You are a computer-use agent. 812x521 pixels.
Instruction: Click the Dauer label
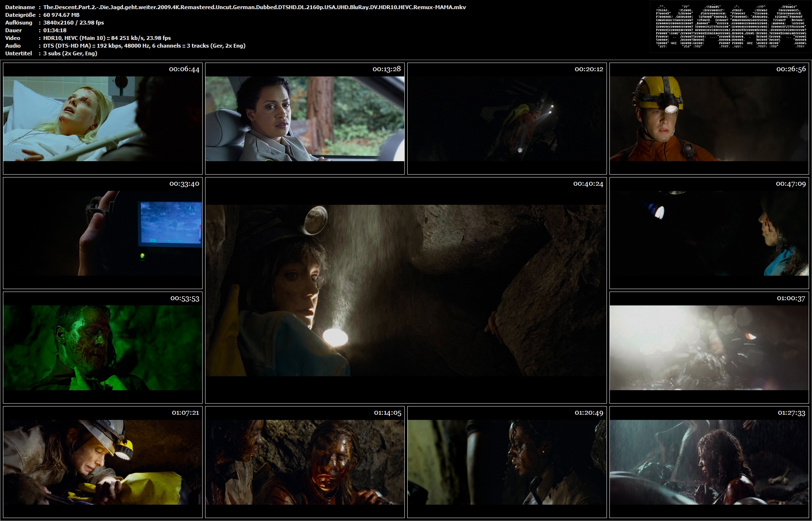coord(13,30)
